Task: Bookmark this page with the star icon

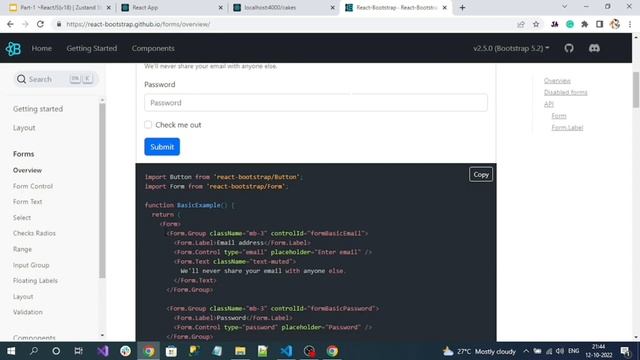Action: [536, 24]
